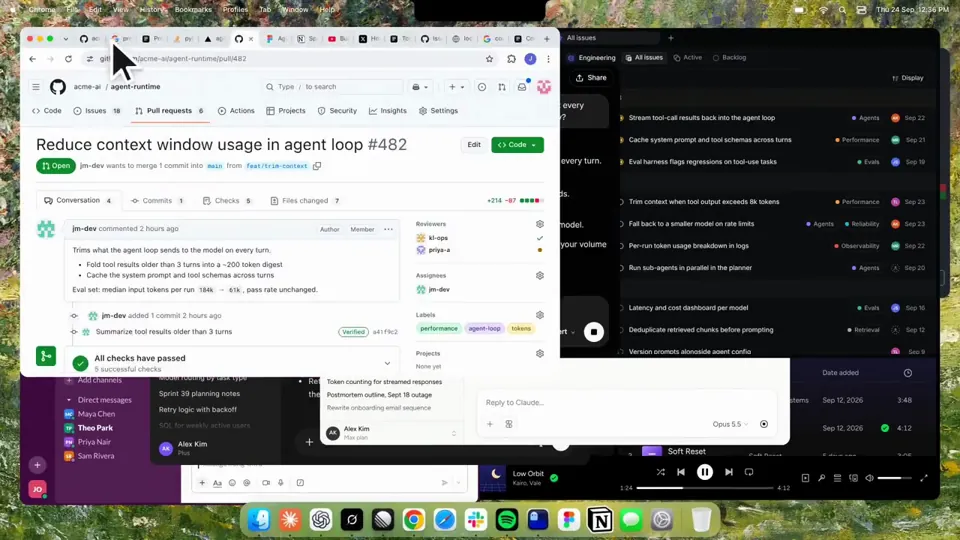This screenshot has width=960, height=540.
Task: Click Share button in Claude window
Action: [x=591, y=78]
